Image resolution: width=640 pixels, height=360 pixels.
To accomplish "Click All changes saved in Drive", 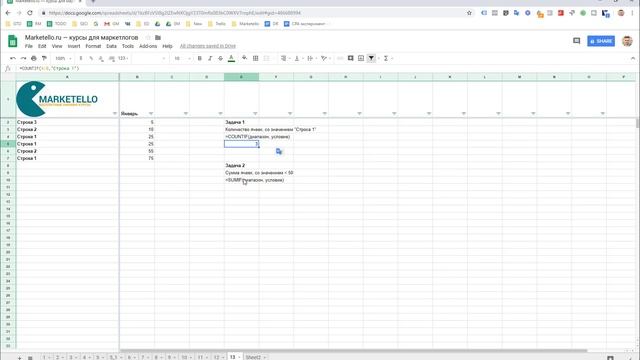I will click(x=208, y=46).
